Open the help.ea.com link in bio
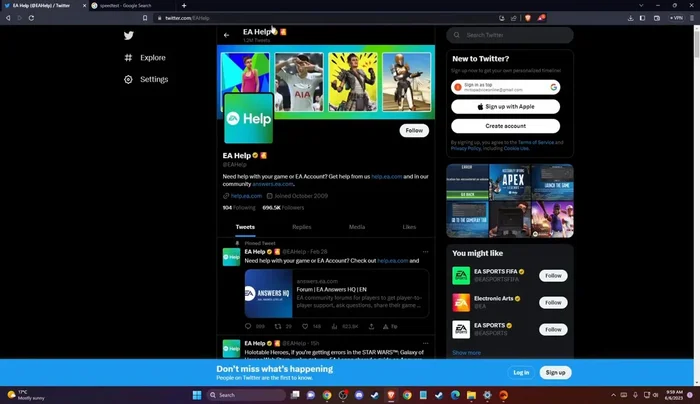Viewport: 700px width, 404px height. coord(387,176)
